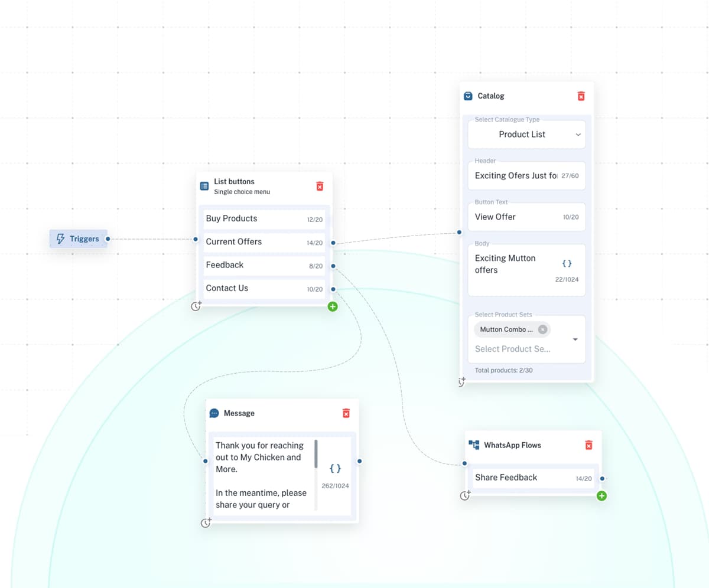Click the List buttons node title

[x=234, y=182]
